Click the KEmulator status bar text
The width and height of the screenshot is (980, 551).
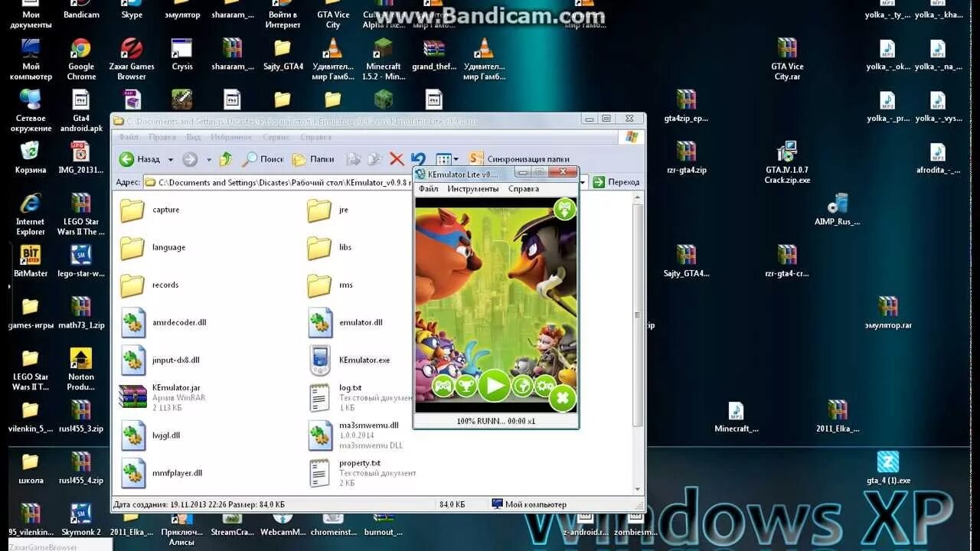(496, 421)
